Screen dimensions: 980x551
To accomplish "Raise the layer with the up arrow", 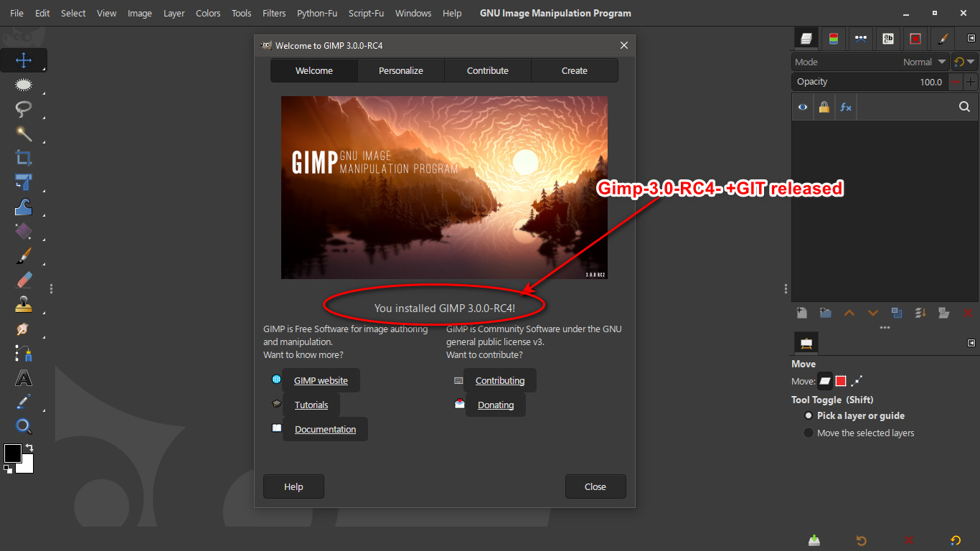I will (849, 313).
